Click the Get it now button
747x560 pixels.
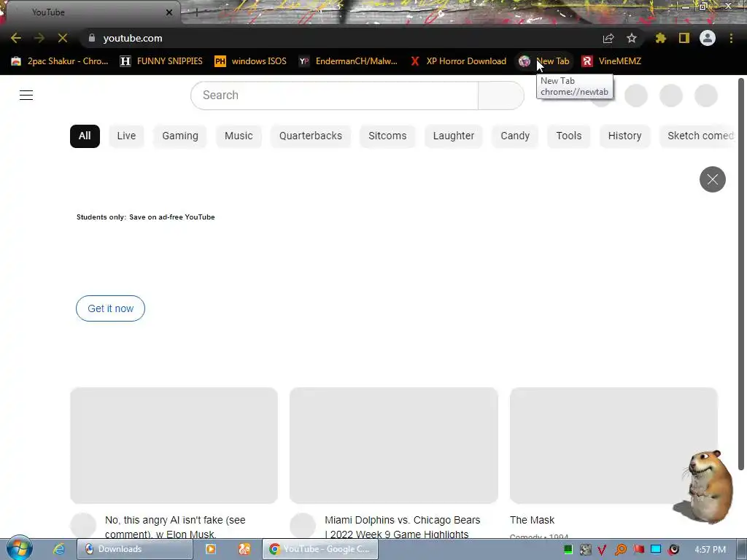pyautogui.click(x=111, y=308)
